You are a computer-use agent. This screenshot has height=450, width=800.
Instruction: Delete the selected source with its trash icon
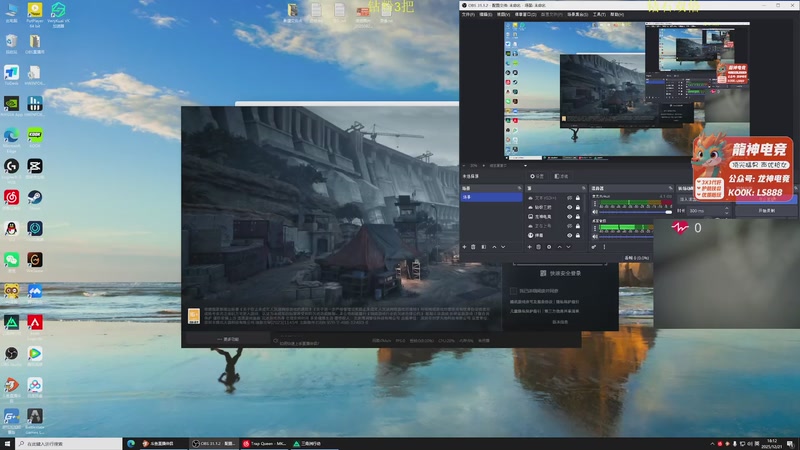tap(538, 247)
